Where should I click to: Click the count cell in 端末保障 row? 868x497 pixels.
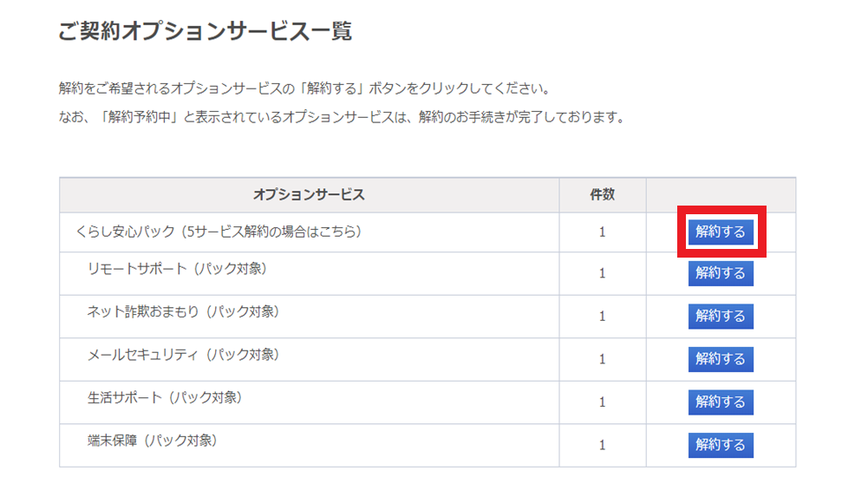(603, 446)
